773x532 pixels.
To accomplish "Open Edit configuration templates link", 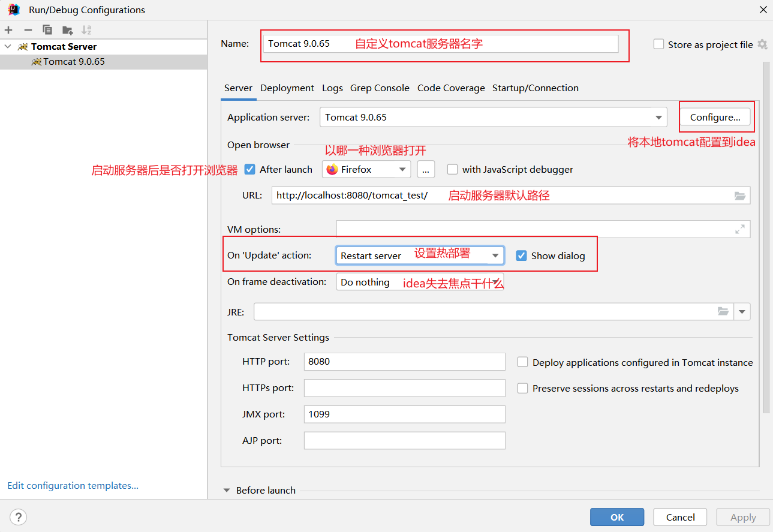I will [x=72, y=485].
